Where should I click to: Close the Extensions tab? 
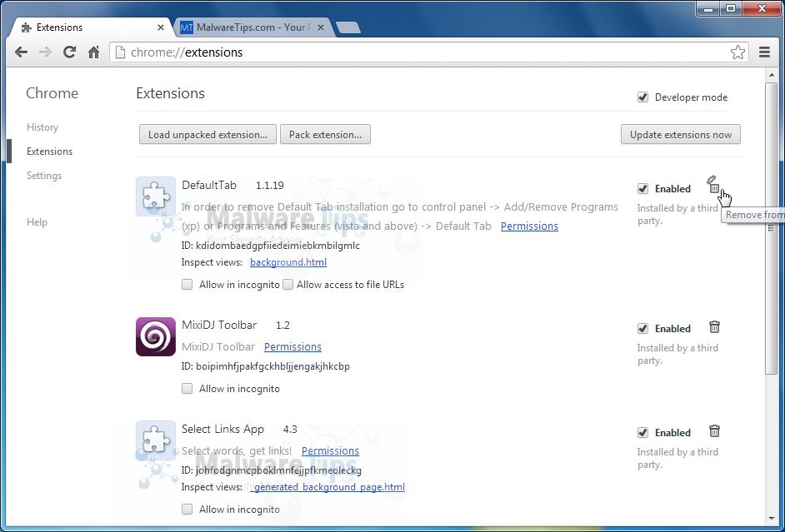(x=161, y=27)
